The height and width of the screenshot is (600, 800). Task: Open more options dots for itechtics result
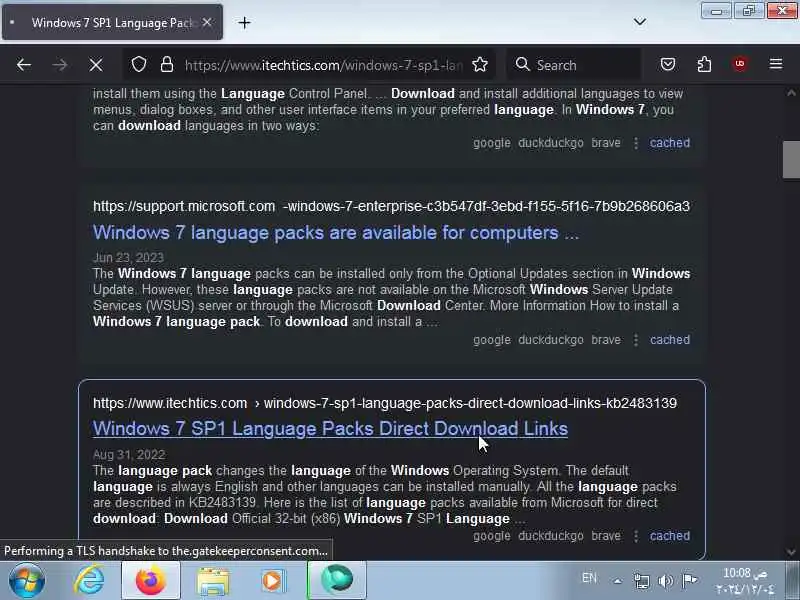(x=636, y=536)
